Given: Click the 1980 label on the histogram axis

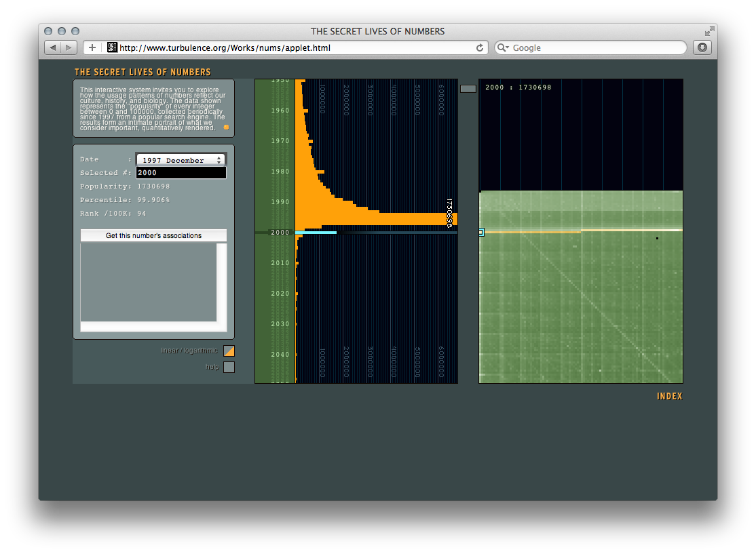Looking at the screenshot, I should click(x=280, y=172).
